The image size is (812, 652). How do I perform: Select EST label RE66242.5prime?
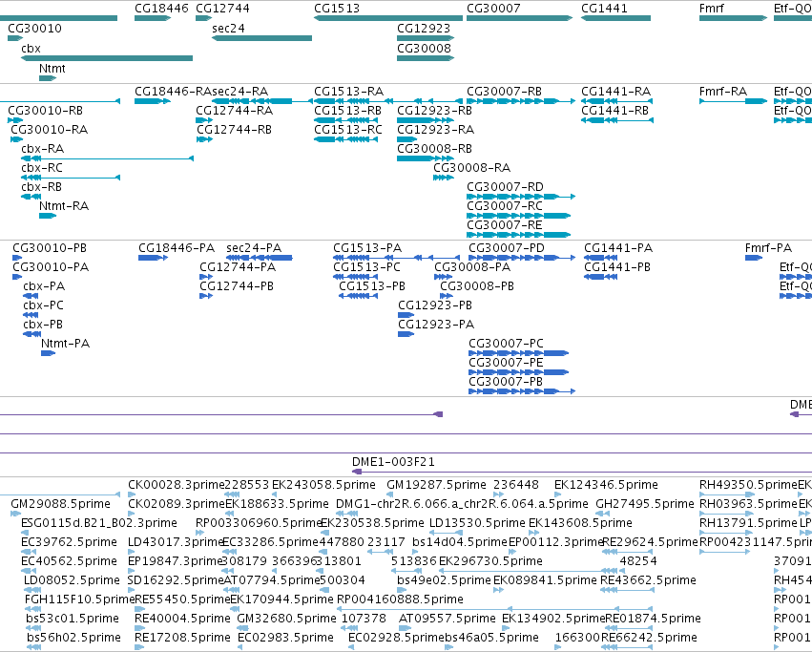649,638
